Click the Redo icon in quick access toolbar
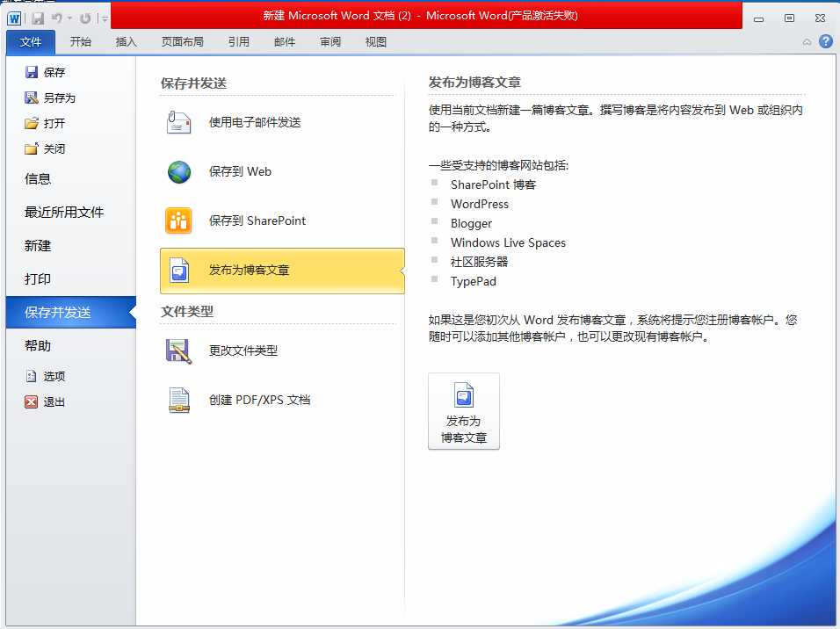The width and height of the screenshot is (840, 629). [x=84, y=18]
